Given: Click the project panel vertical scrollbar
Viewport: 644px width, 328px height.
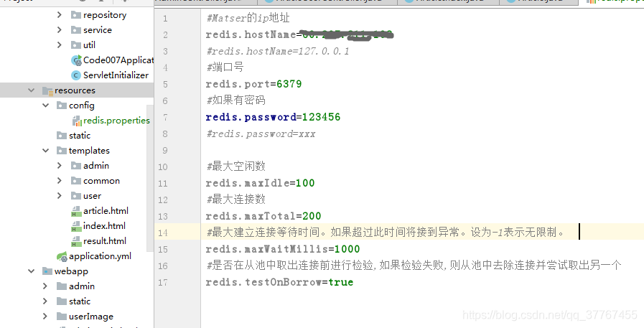Looking at the screenshot, I should coord(150,177).
